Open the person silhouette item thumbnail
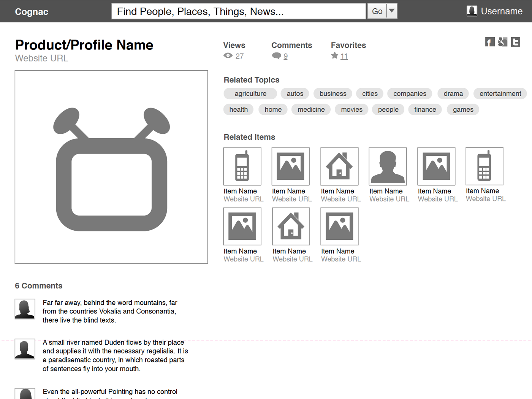This screenshot has height=399, width=532. click(388, 166)
